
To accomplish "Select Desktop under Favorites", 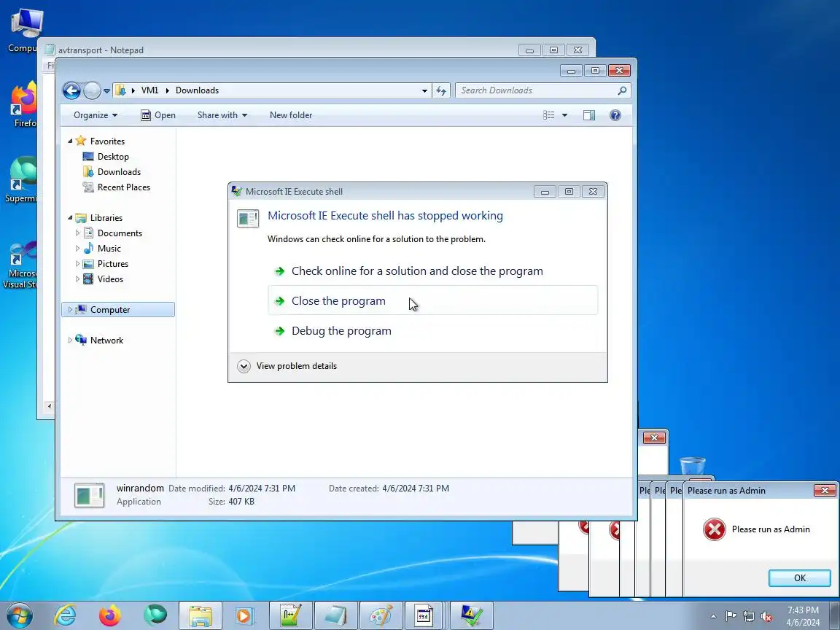I will tap(113, 157).
